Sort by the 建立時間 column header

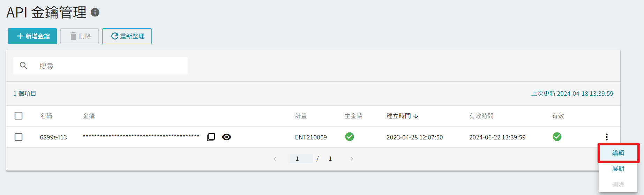click(x=399, y=116)
